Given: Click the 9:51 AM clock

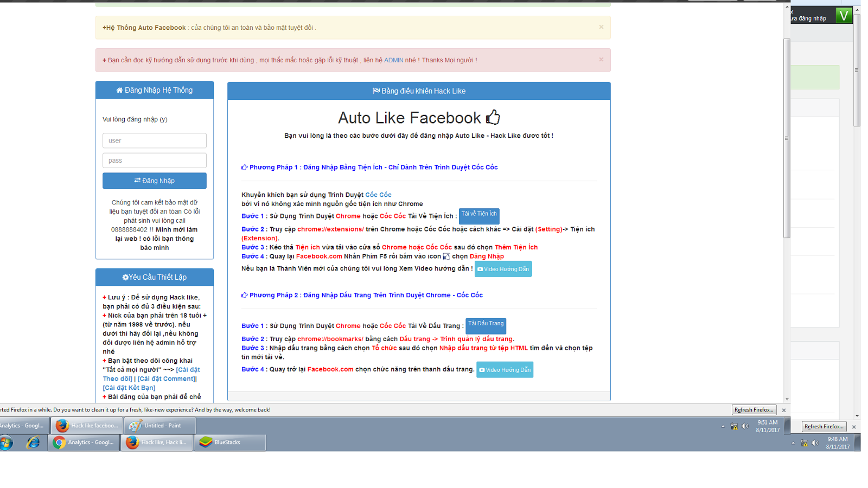Looking at the screenshot, I should point(768,426).
